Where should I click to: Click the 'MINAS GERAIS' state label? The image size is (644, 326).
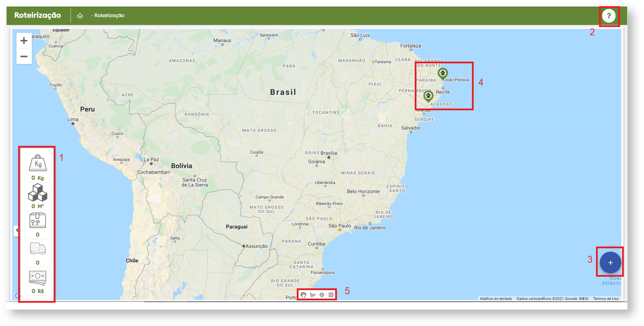[x=358, y=173]
